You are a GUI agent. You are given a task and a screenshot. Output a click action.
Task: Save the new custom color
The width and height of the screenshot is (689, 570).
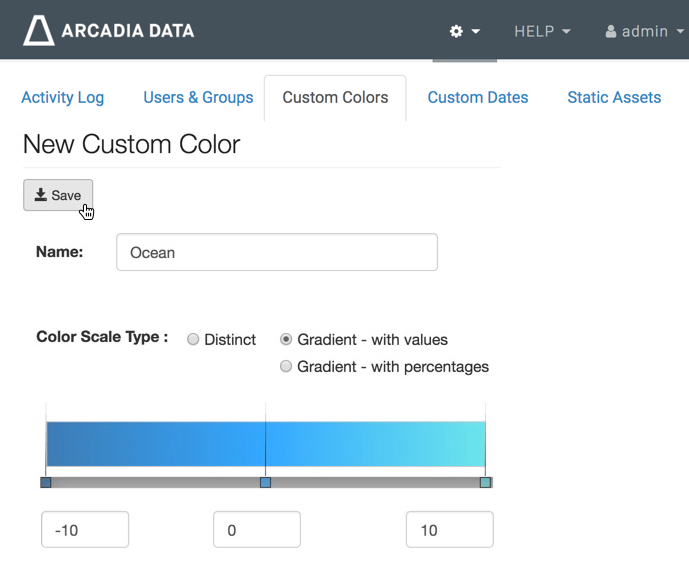coord(58,195)
